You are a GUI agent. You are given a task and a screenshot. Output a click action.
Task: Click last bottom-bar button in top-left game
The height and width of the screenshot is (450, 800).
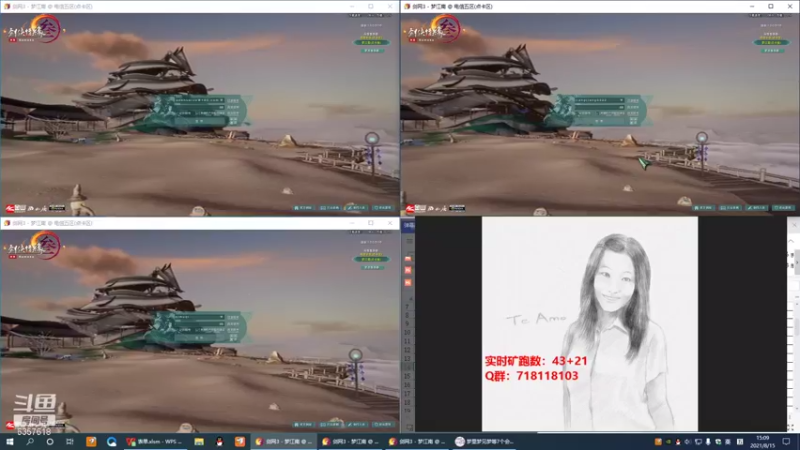[383, 208]
